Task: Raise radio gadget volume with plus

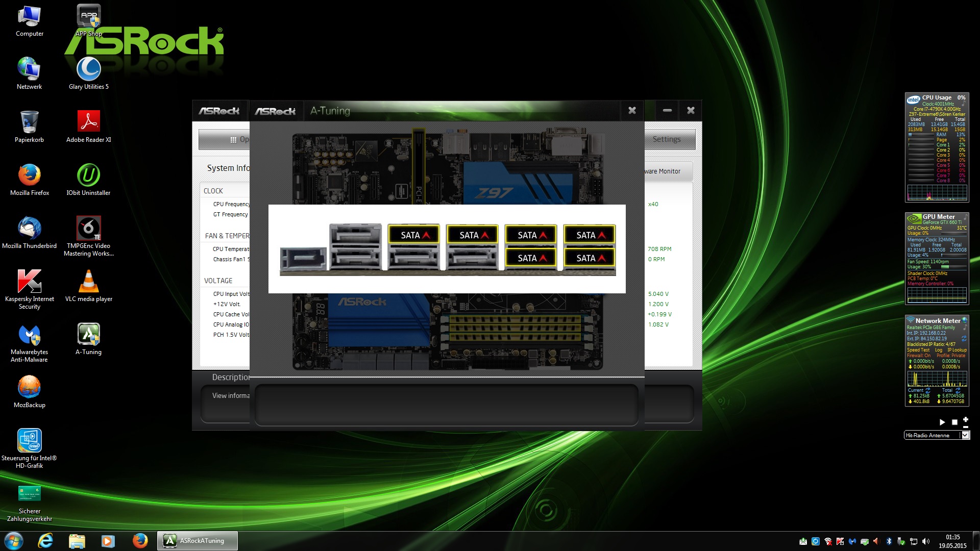Action: coord(965,419)
